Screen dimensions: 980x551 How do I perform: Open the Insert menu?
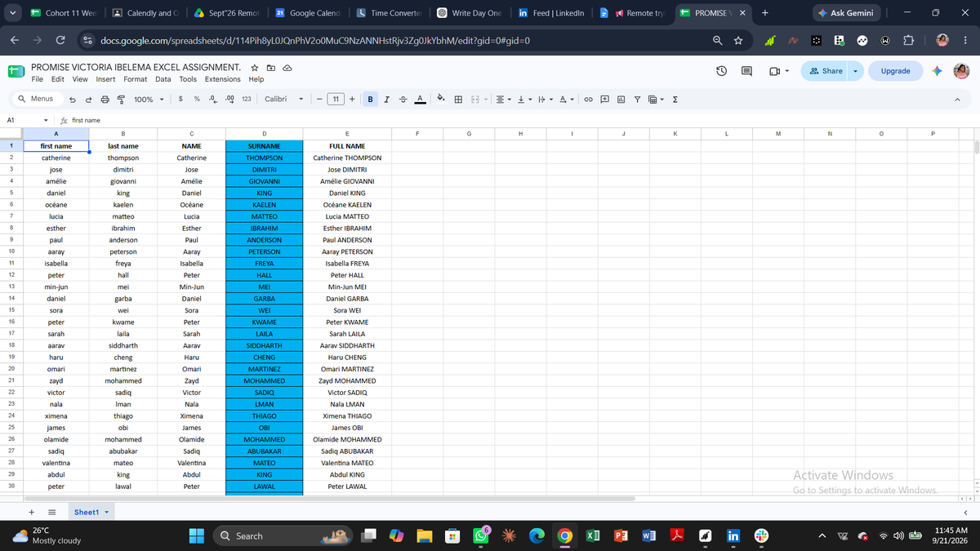click(x=105, y=79)
